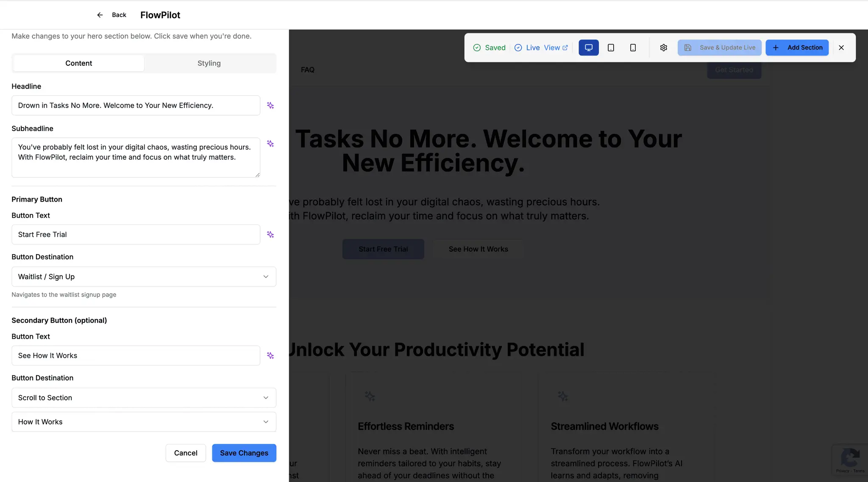Click the reCAPTCHA badge icon

[x=850, y=457]
